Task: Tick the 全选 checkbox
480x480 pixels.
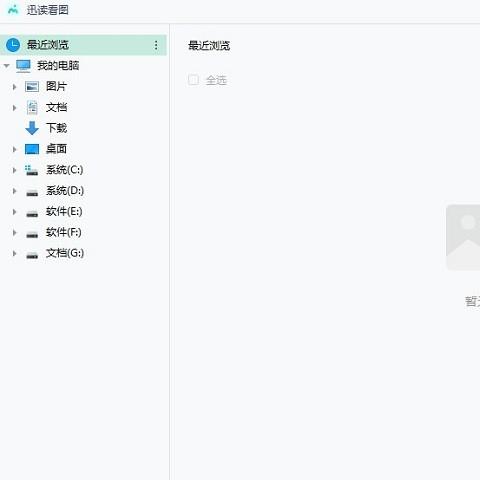Action: [x=193, y=80]
